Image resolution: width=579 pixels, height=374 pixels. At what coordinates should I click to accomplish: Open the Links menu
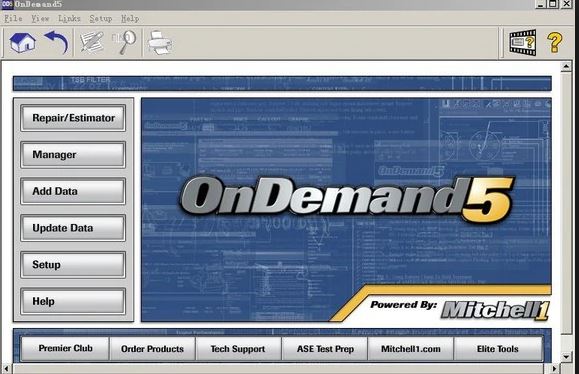[69, 18]
